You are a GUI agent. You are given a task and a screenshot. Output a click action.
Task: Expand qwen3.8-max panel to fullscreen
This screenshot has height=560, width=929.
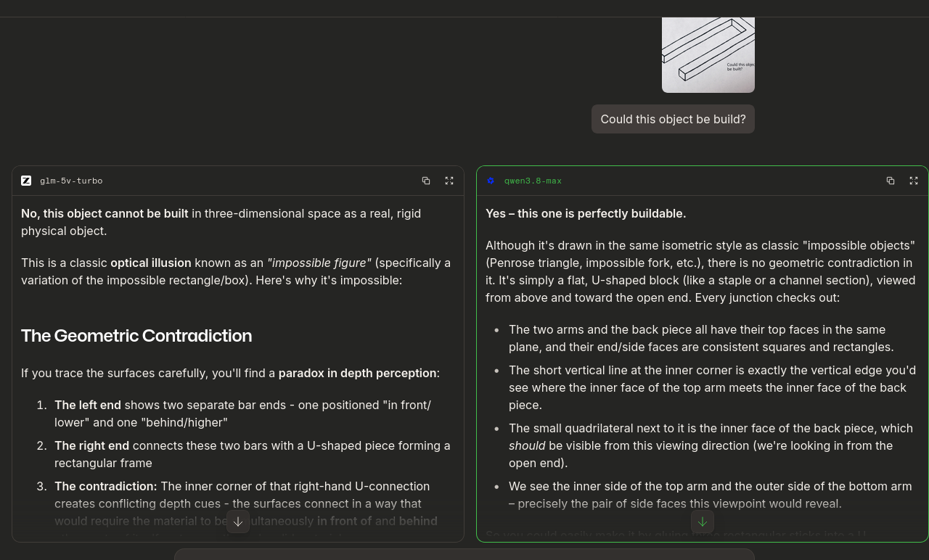click(x=914, y=181)
